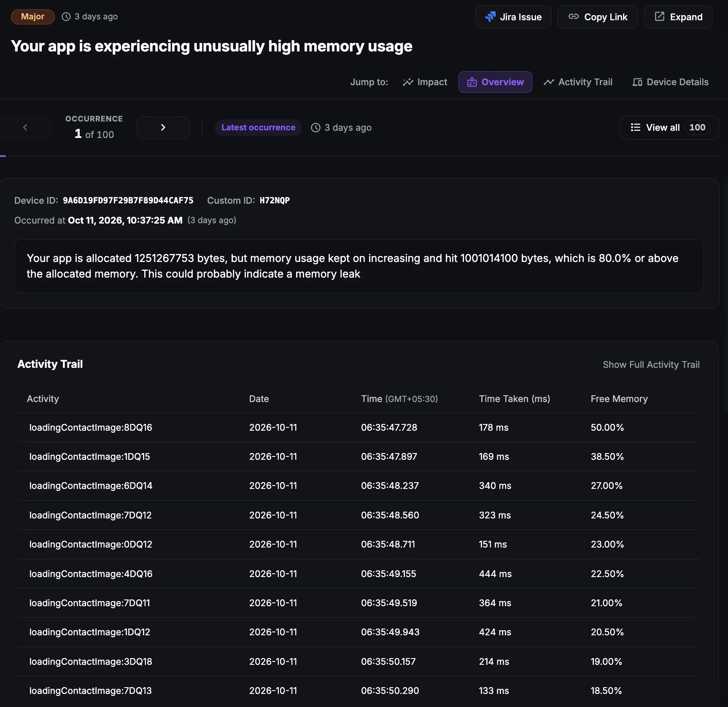Click the occurrence progress bar indicator
Image resolution: width=728 pixels, height=707 pixels.
tap(3, 156)
